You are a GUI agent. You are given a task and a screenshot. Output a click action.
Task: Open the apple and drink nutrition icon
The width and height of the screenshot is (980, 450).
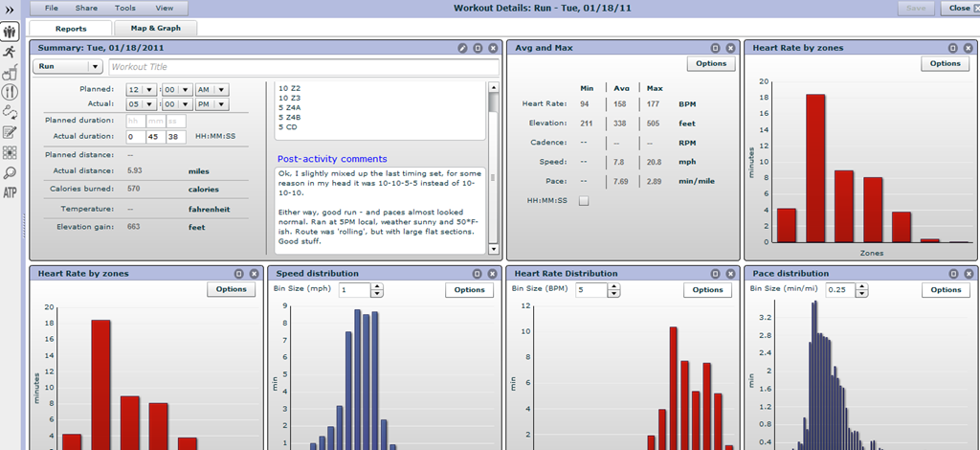coord(10,73)
